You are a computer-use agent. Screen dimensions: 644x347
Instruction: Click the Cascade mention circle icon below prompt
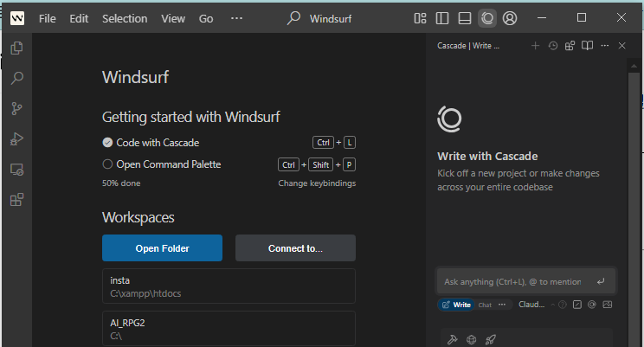(592, 305)
